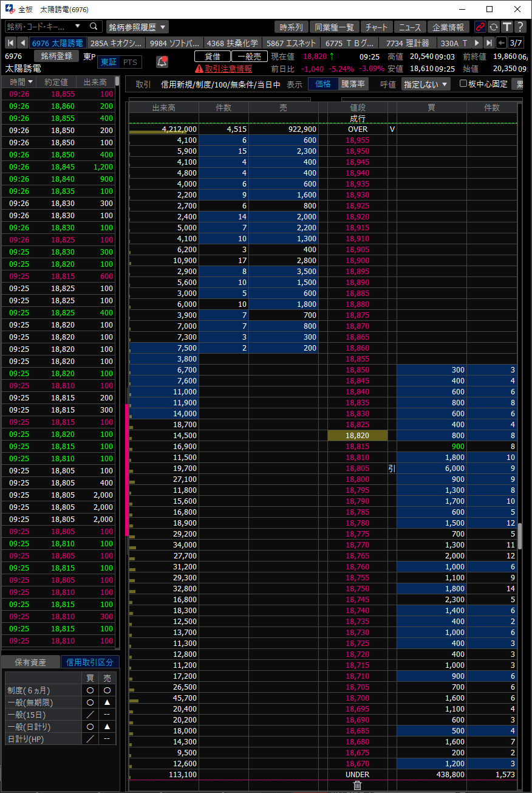Click 信用新規/制度/100/無条件/当日中 trade setting
The width and height of the screenshot is (532, 793).
point(220,84)
